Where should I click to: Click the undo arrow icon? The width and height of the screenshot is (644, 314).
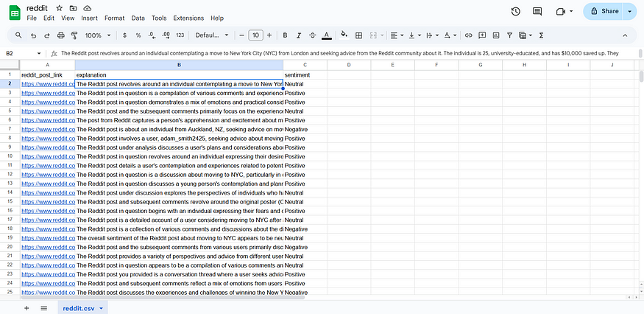coord(33,35)
